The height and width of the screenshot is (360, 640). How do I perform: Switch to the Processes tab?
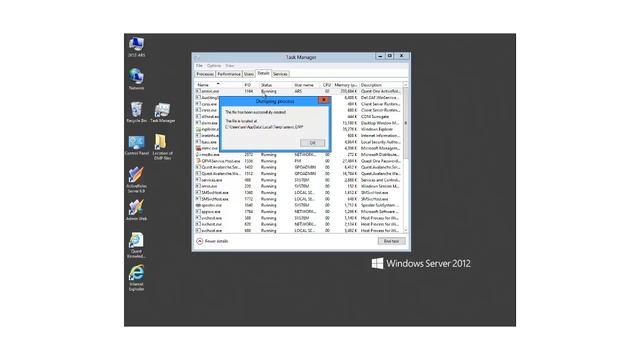point(205,74)
